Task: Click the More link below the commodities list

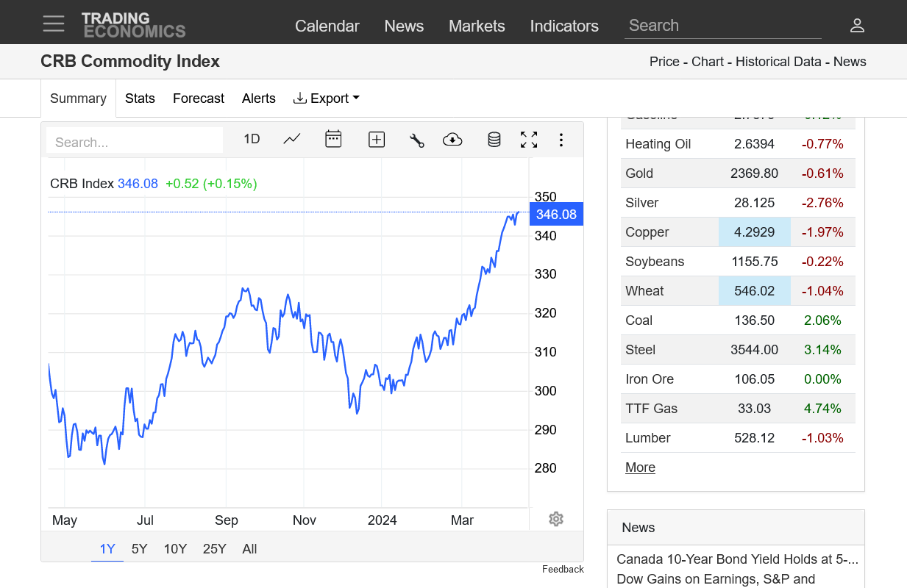Action: pos(639,467)
